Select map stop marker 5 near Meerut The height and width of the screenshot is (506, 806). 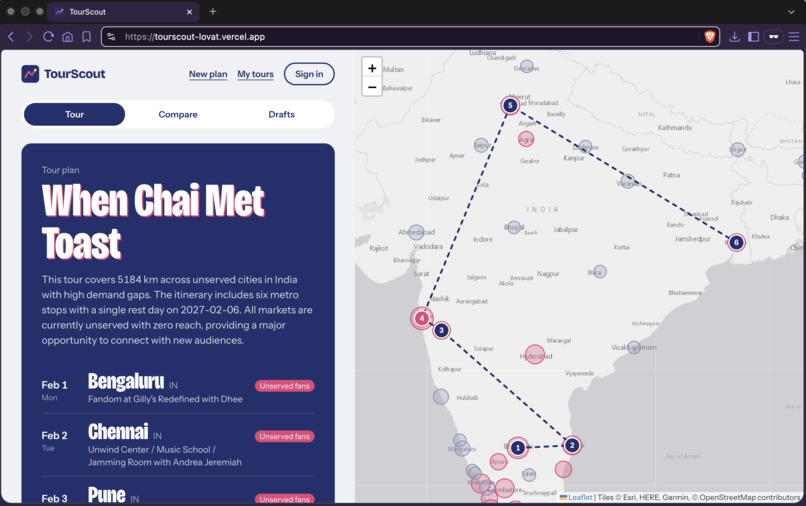coord(510,105)
